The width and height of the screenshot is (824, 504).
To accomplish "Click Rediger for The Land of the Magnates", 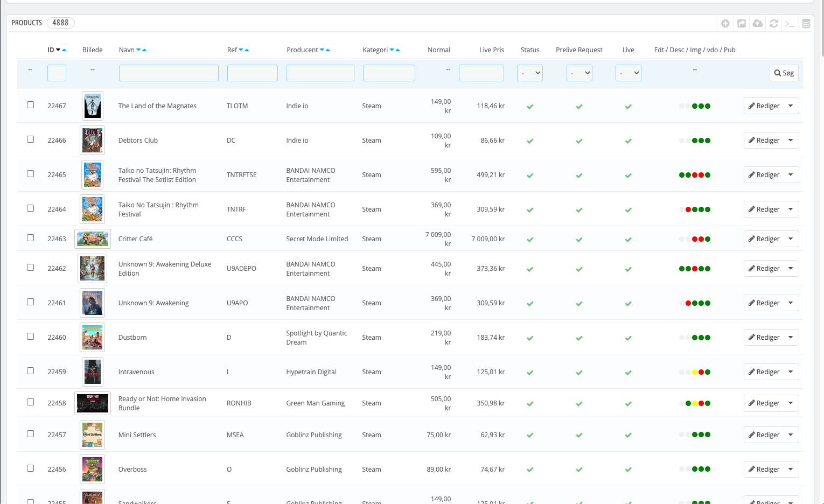I will click(x=764, y=106).
